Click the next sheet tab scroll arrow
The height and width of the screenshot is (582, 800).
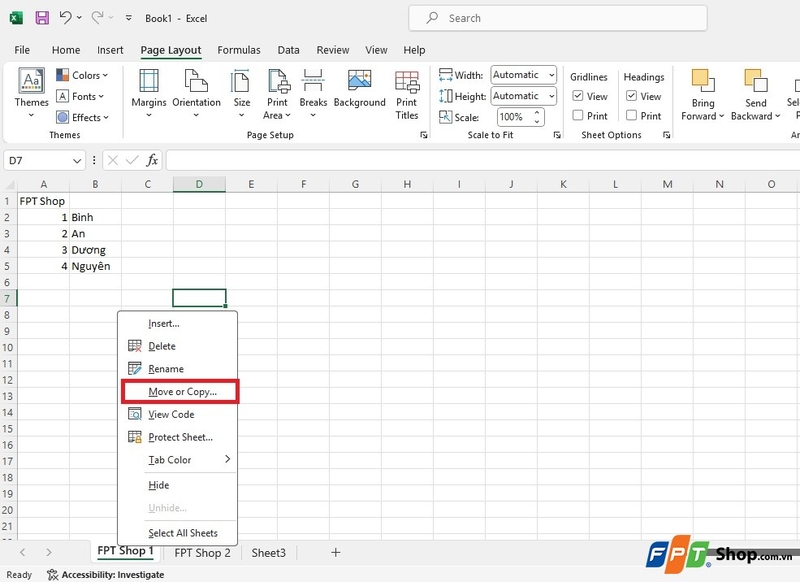pos(48,552)
